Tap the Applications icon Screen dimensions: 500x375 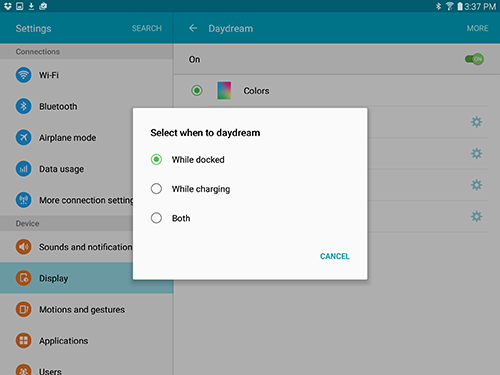pyautogui.click(x=23, y=341)
